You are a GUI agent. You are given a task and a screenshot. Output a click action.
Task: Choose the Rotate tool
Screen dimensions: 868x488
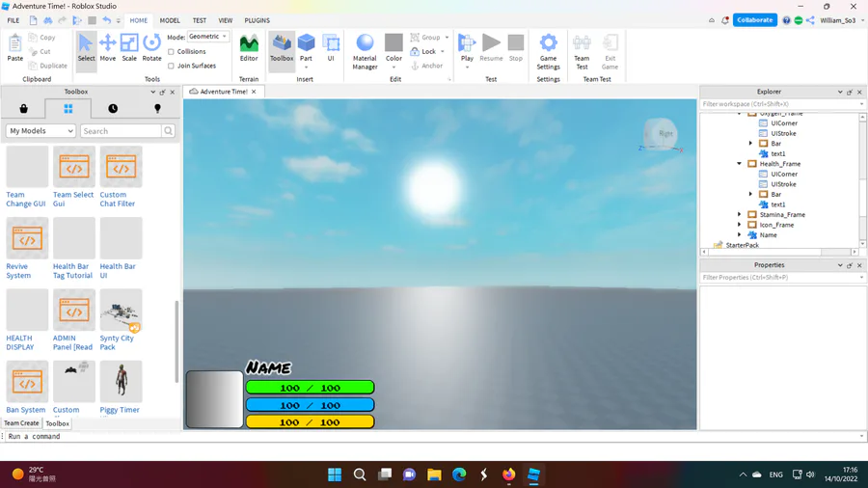click(x=151, y=47)
